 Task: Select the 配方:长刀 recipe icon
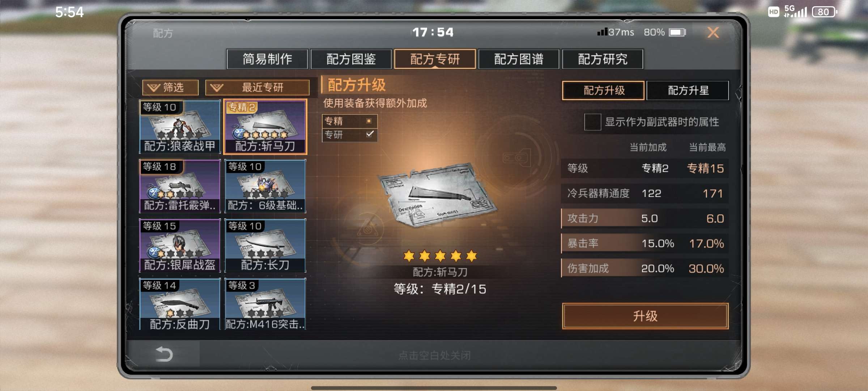click(x=265, y=245)
